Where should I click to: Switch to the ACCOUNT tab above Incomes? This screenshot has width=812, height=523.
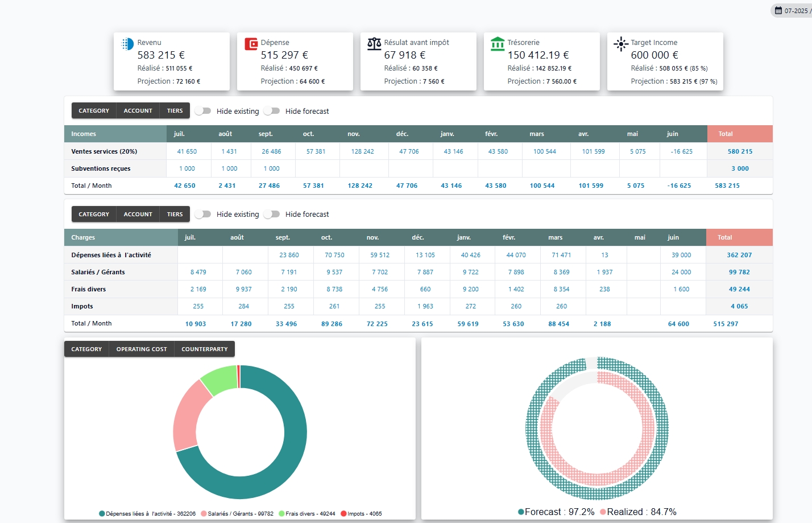pos(138,110)
